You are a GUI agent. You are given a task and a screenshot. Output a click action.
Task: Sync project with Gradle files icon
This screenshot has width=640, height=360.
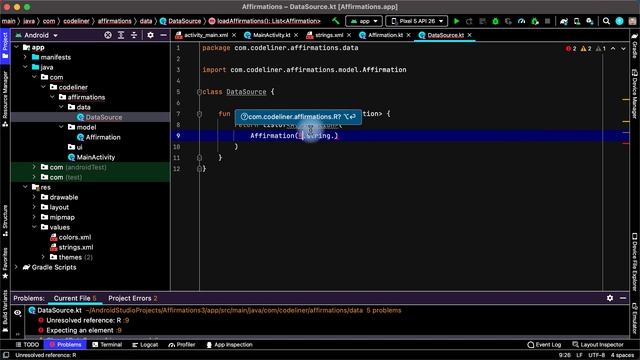click(x=564, y=21)
